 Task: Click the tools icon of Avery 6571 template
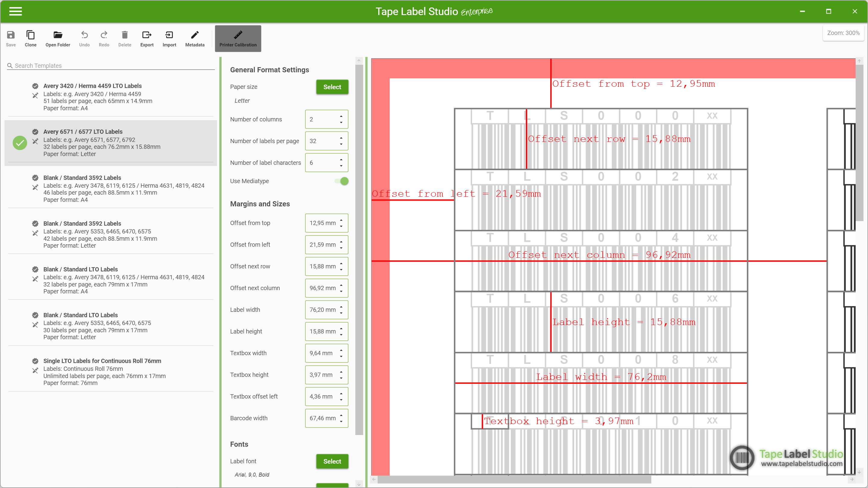point(35,141)
